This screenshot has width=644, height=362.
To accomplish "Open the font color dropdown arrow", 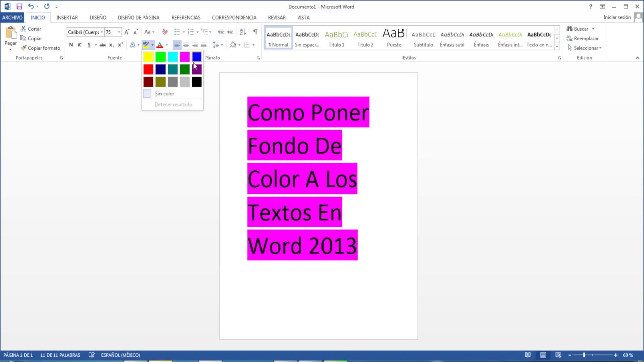I will 166,45.
